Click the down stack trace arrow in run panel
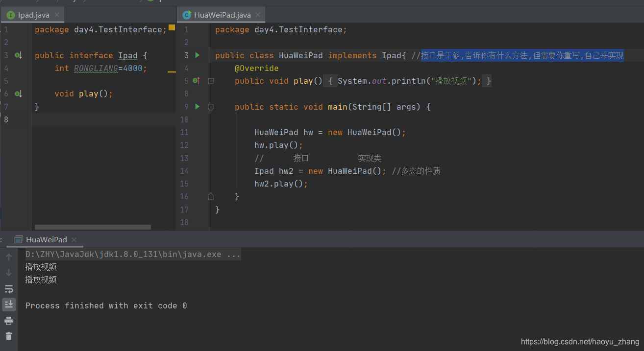This screenshot has height=351, width=644. tap(9, 273)
